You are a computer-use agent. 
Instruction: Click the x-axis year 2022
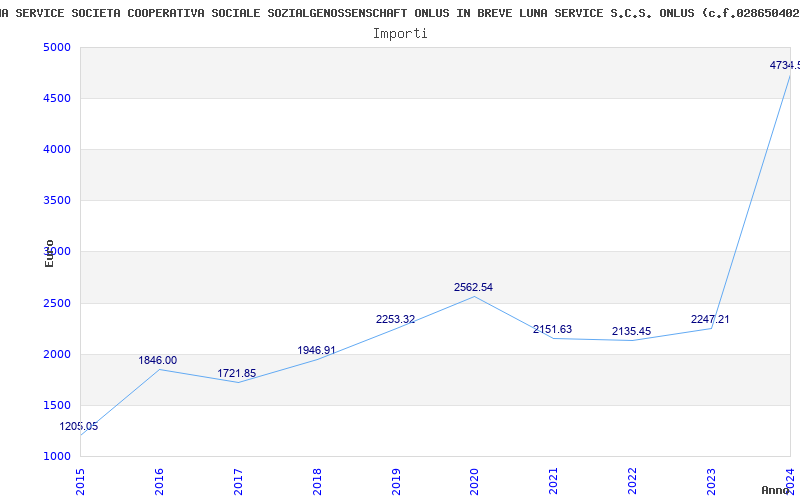[633, 482]
